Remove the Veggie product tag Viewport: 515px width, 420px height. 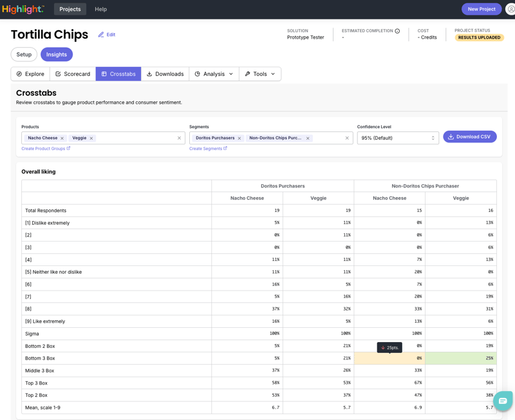click(x=91, y=138)
